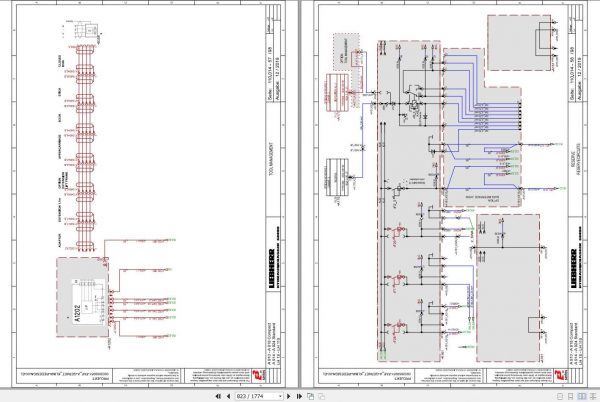Select the two-page side-by-side layout
The image size is (600, 402).
pyautogui.click(x=581, y=396)
